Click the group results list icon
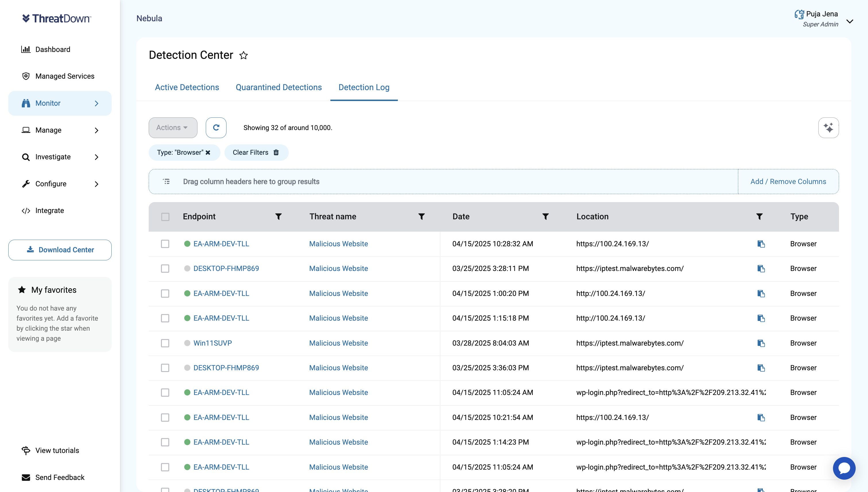The image size is (868, 492). click(166, 181)
